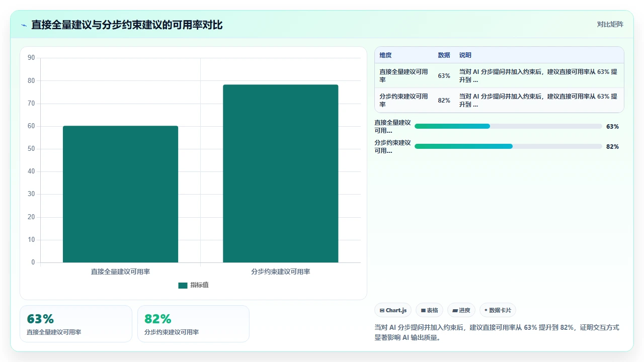Click the 90 y-axis tick label
The height and width of the screenshot is (362, 644).
point(31,58)
